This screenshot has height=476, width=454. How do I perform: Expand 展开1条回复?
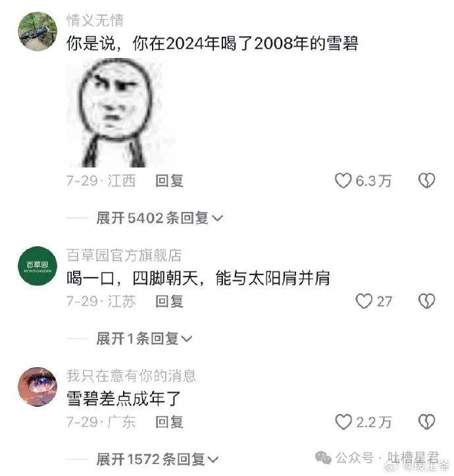point(144,338)
